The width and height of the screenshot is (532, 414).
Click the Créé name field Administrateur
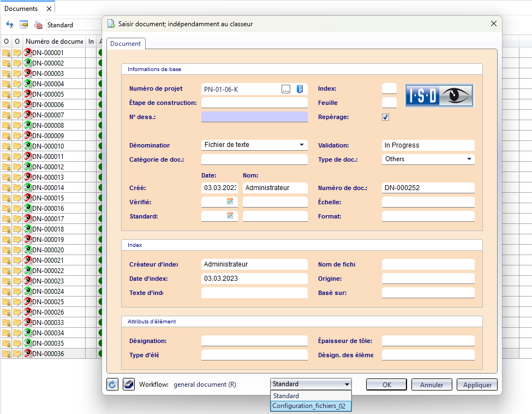point(275,188)
